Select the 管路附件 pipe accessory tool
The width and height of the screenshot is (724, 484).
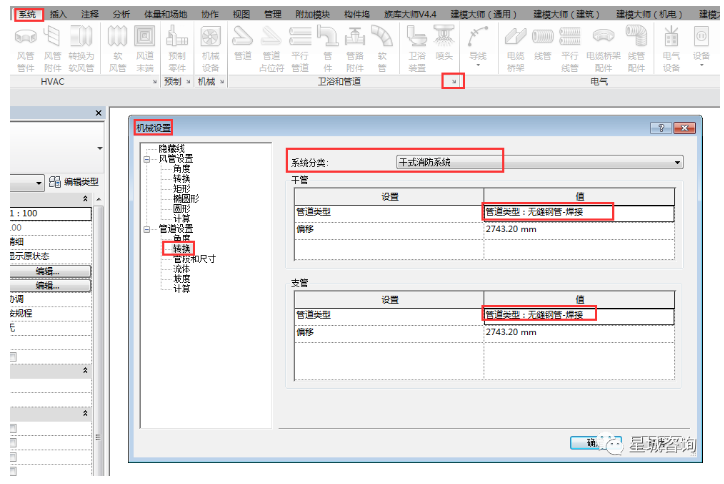pos(355,49)
